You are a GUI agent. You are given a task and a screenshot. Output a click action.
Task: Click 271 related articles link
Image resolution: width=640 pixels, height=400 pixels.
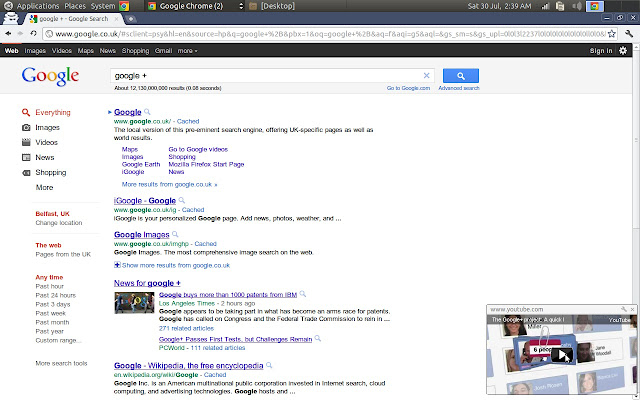186,328
